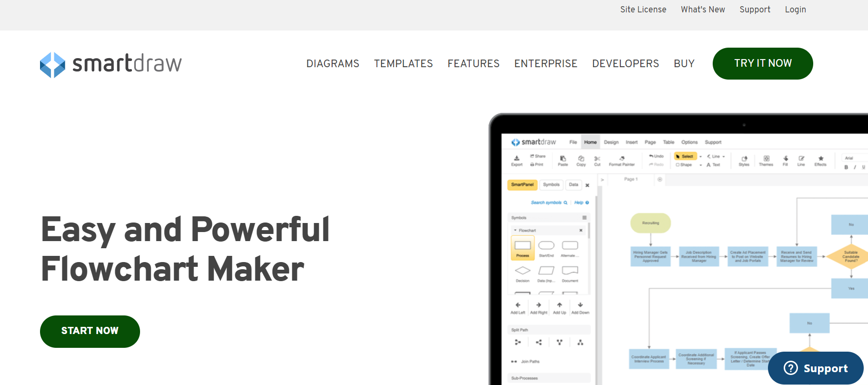Select the File tab in the app preview
This screenshot has width=868, height=385.
point(573,142)
